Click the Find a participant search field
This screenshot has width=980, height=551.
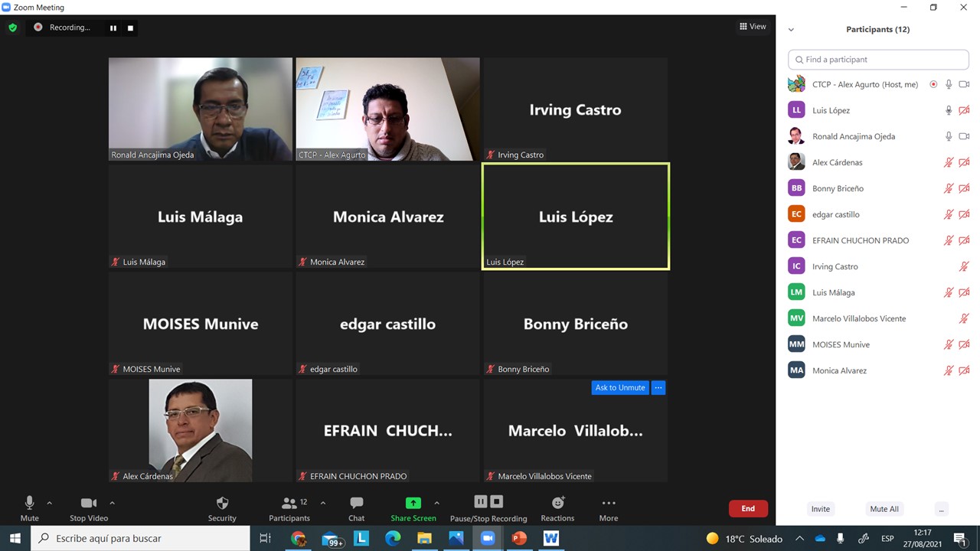point(878,60)
